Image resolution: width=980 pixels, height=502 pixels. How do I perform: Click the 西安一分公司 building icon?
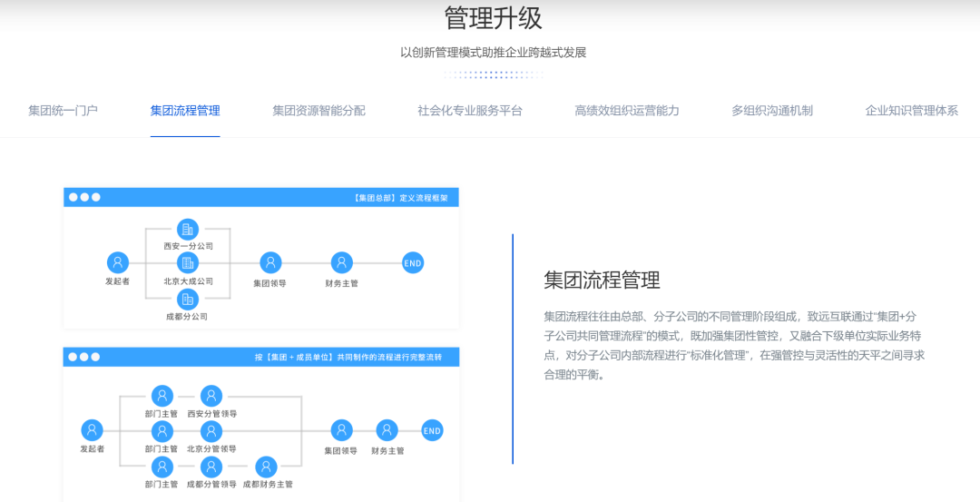(x=188, y=229)
